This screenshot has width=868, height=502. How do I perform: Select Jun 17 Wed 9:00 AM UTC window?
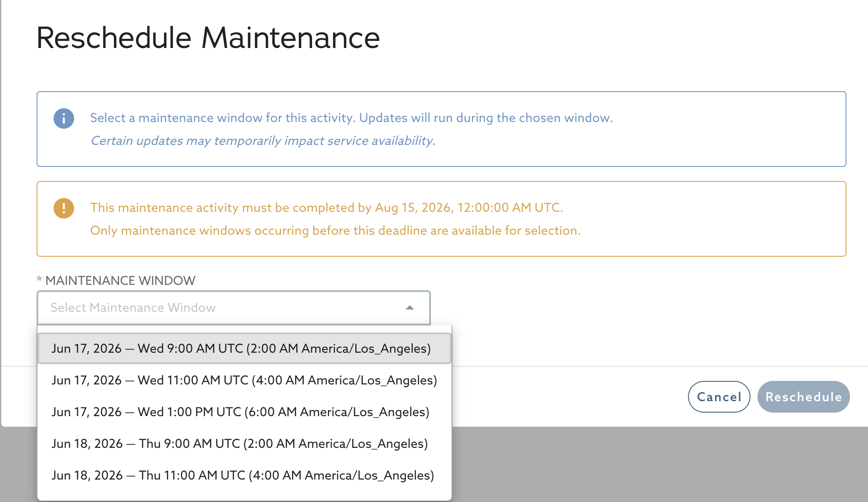click(244, 348)
